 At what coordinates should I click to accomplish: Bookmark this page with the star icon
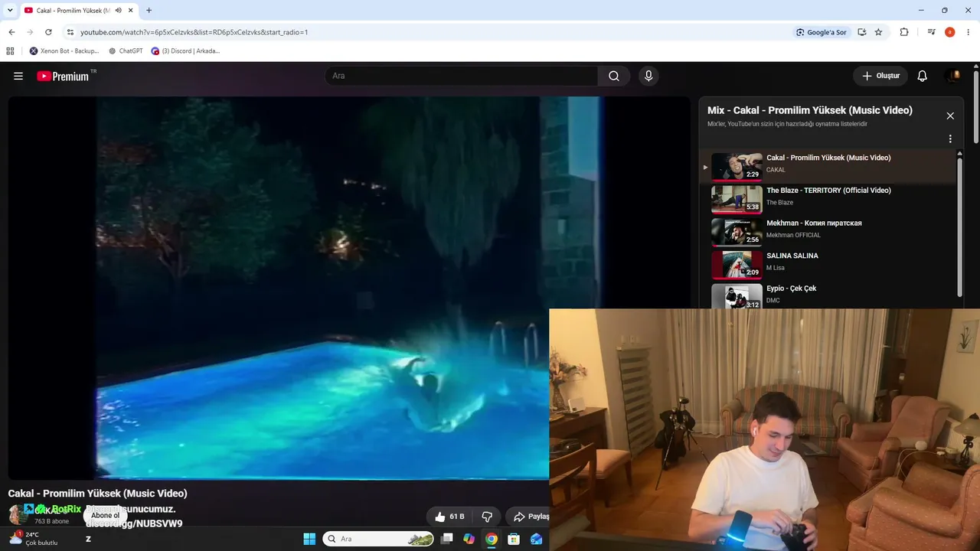click(x=878, y=32)
